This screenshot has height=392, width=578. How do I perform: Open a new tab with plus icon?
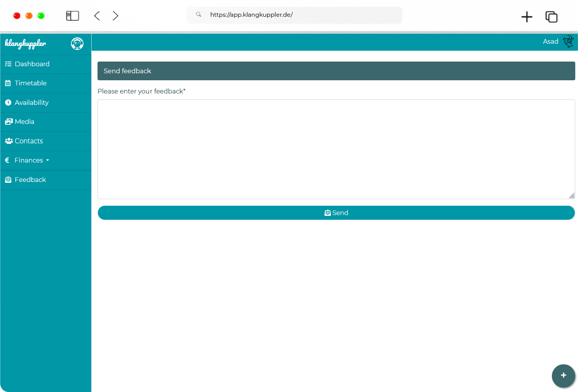point(527,17)
